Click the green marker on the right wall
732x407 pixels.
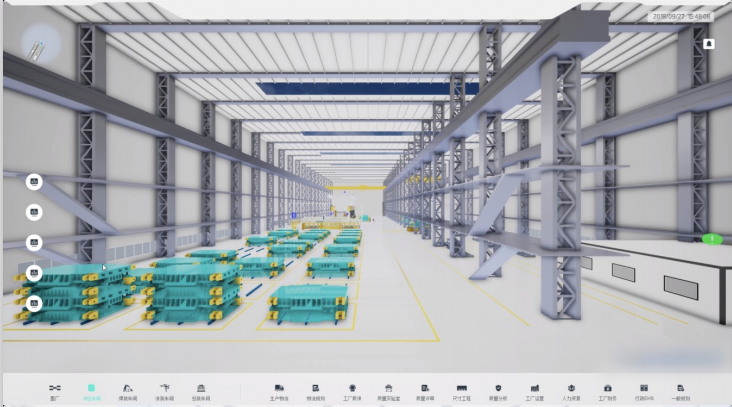[x=711, y=239]
